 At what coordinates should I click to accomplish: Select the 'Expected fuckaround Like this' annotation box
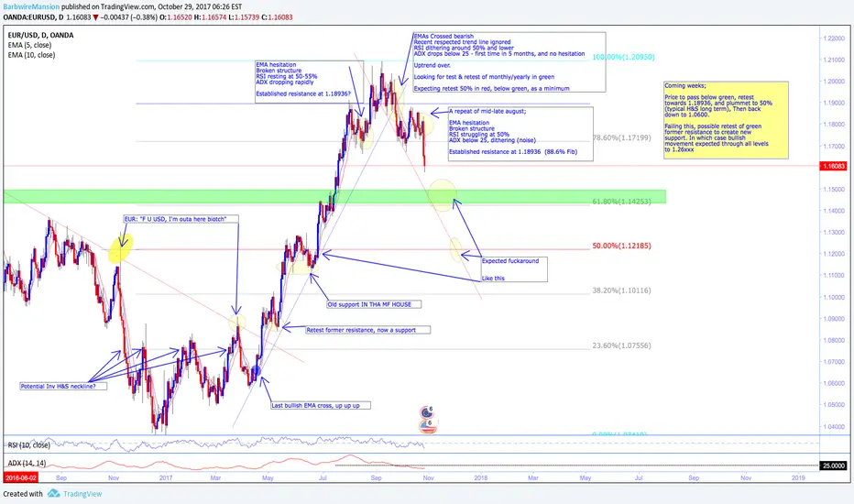514,269
